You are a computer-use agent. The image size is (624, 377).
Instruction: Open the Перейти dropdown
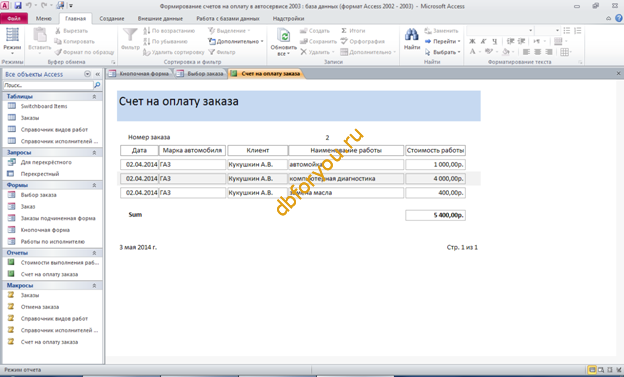443,41
